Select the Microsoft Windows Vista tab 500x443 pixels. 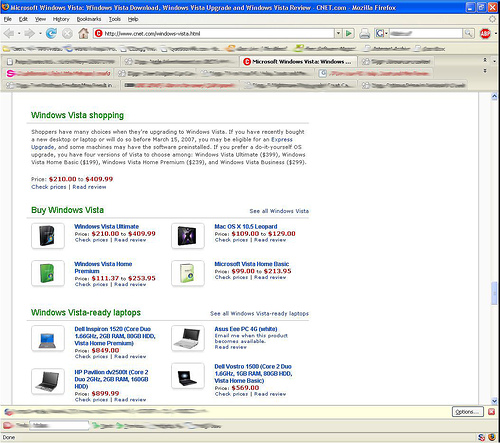(x=298, y=61)
